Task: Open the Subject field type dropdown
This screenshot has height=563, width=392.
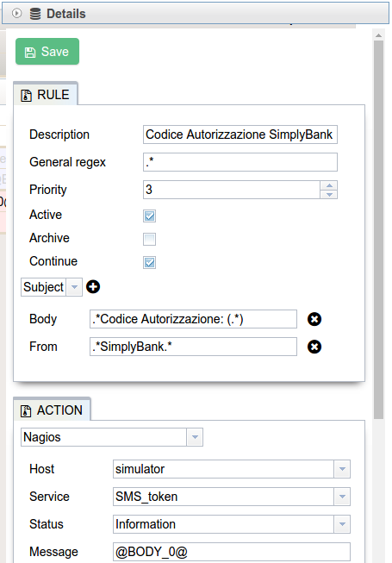Action: 74,287
